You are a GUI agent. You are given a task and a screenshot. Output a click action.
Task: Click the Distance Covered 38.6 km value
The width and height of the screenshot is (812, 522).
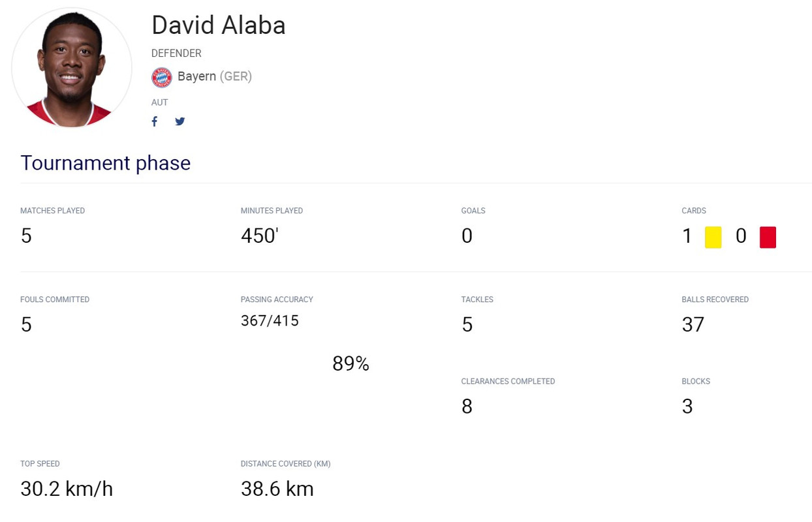(x=277, y=489)
